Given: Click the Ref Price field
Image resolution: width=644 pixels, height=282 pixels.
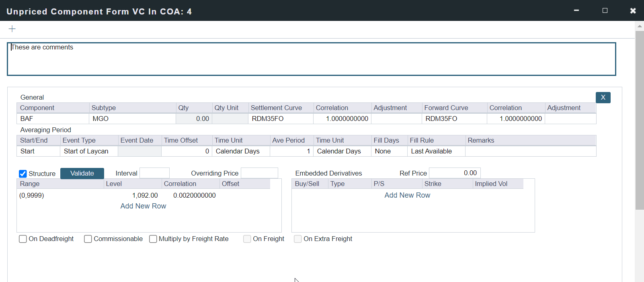Looking at the screenshot, I should [x=454, y=173].
